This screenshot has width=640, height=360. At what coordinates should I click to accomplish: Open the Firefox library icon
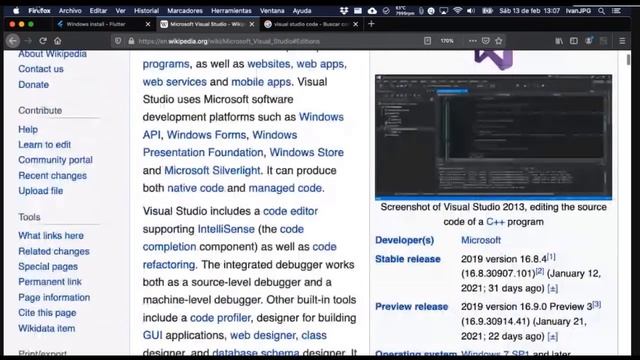(559, 41)
